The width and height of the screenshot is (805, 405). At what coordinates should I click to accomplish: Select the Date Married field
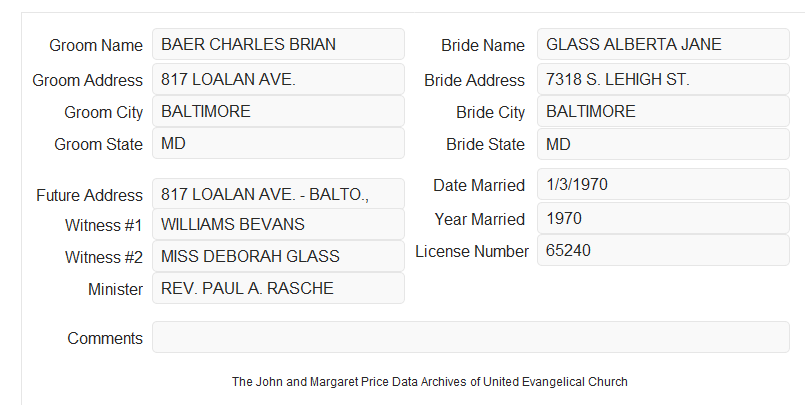663,184
